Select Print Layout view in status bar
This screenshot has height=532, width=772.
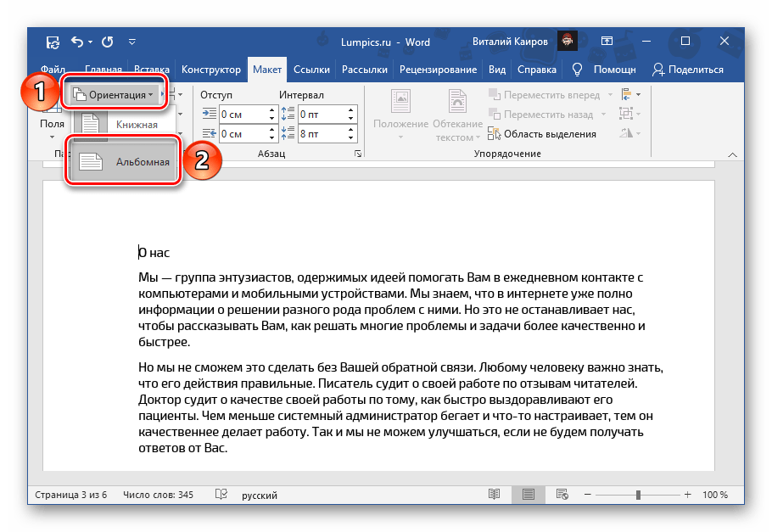pos(529,495)
